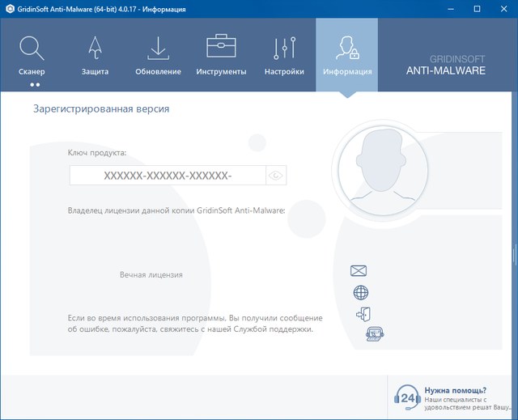
Task: Go to the Инструменты tools tab
Action: coord(221,54)
